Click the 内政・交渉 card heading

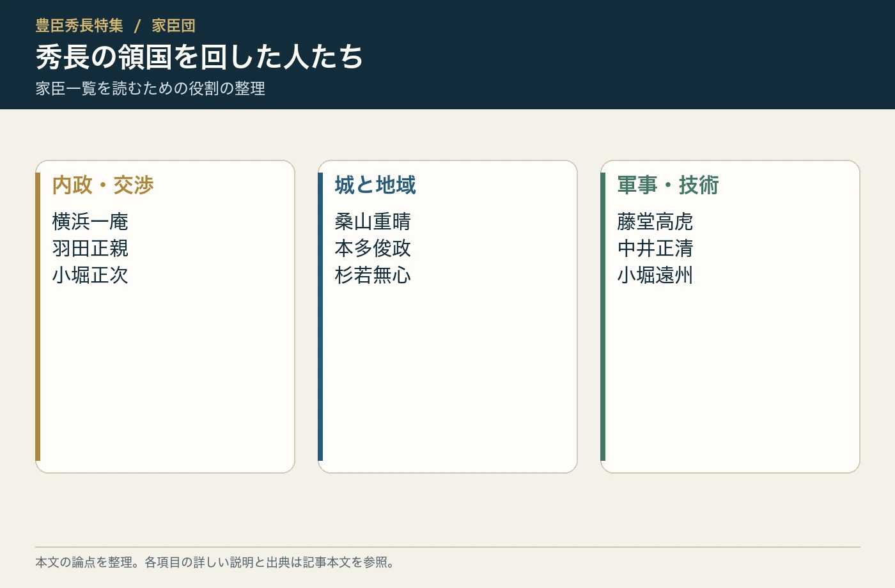[103, 185]
